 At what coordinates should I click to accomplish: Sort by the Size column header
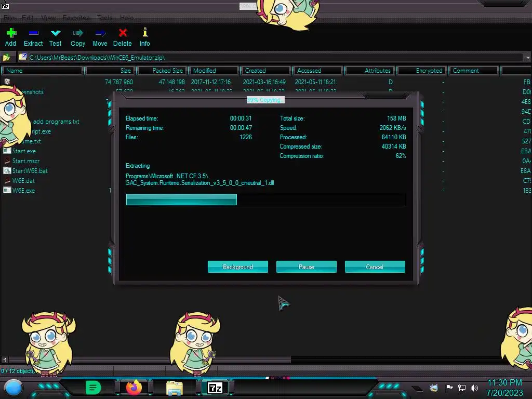click(110, 71)
